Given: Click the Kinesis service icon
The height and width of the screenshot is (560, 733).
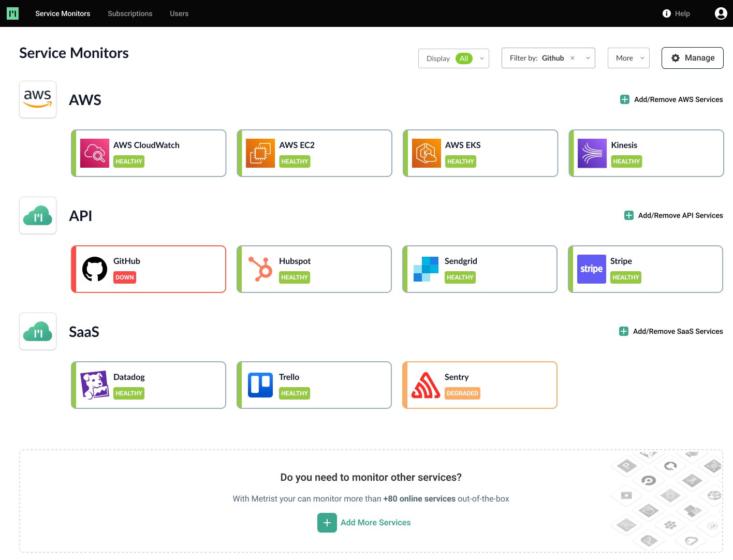Looking at the screenshot, I should 592,153.
